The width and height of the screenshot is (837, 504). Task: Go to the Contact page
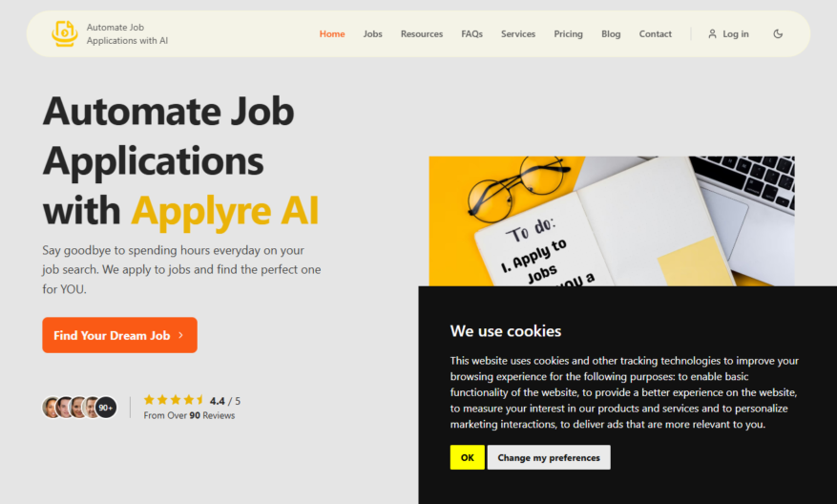[x=655, y=34]
